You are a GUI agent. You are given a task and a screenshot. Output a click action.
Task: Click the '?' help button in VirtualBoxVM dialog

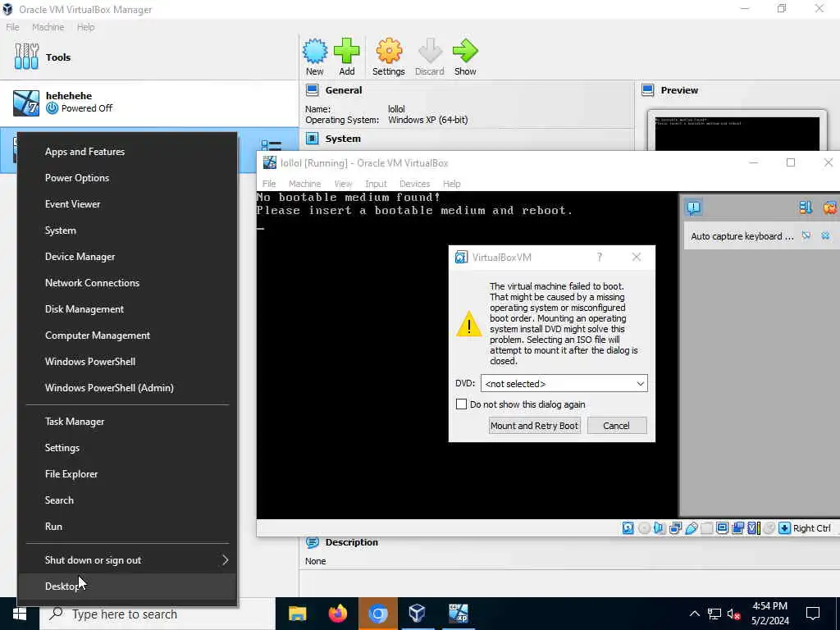(600, 257)
